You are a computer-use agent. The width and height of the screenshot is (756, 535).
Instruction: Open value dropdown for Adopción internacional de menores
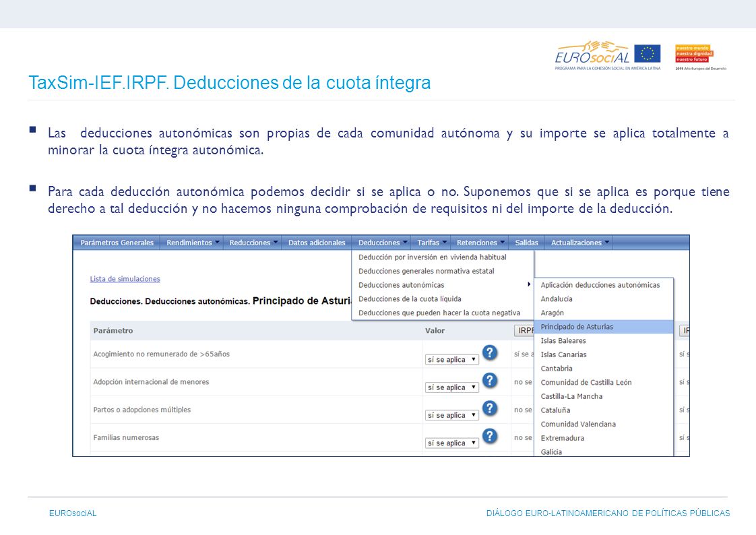pyautogui.click(x=451, y=387)
